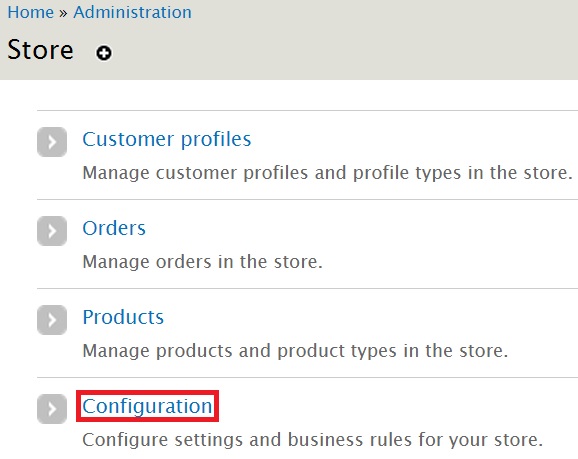Open the Orders management link
This screenshot has height=459, width=578.
[x=114, y=228]
